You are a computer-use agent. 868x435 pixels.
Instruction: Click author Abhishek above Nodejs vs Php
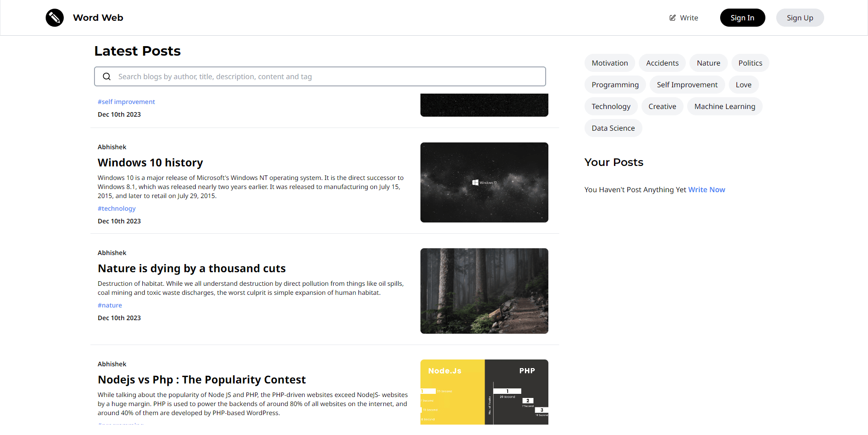(112, 364)
